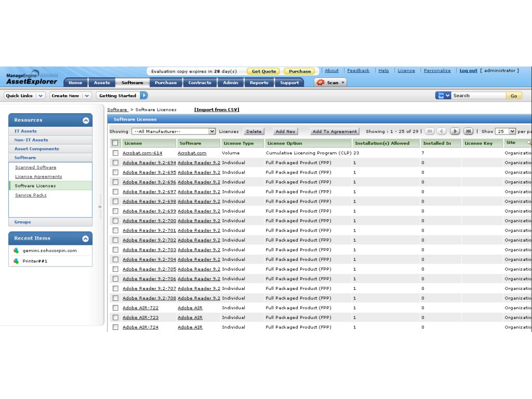Open Scanned Software in sidebar
The width and height of the screenshot is (532, 399).
tap(36, 167)
